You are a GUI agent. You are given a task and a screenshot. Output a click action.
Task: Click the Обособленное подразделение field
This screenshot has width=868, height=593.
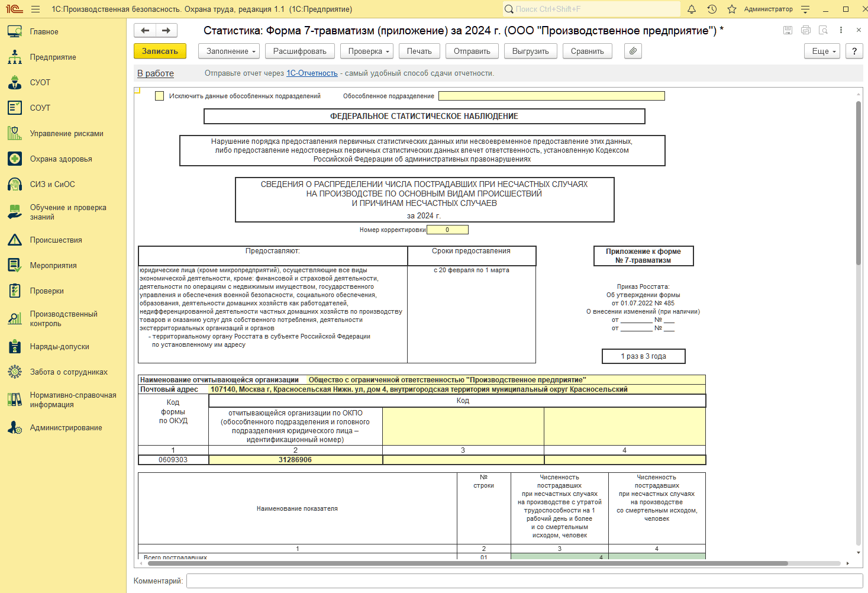point(551,96)
